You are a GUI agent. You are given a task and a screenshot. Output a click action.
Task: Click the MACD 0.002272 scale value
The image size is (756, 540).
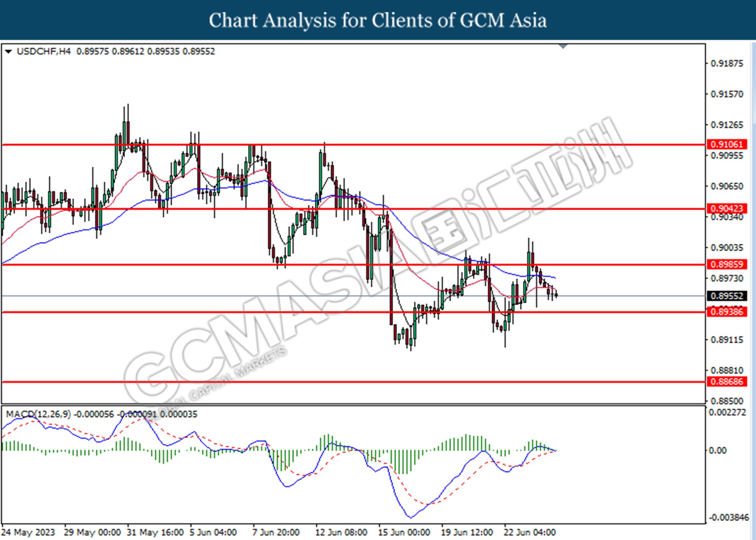coord(727,413)
